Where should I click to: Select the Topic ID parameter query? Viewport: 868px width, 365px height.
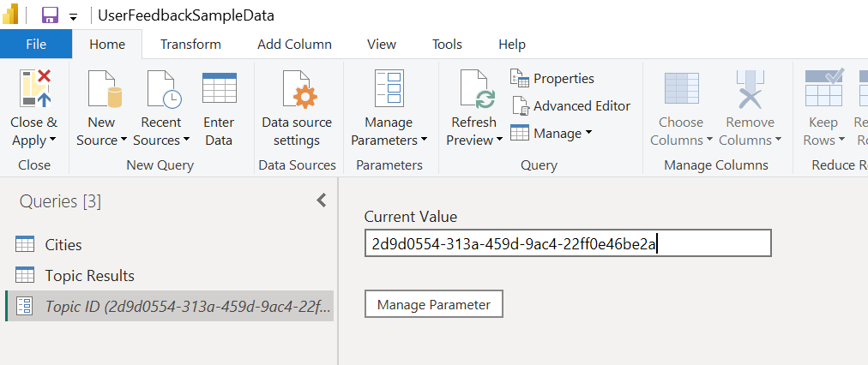(169, 306)
